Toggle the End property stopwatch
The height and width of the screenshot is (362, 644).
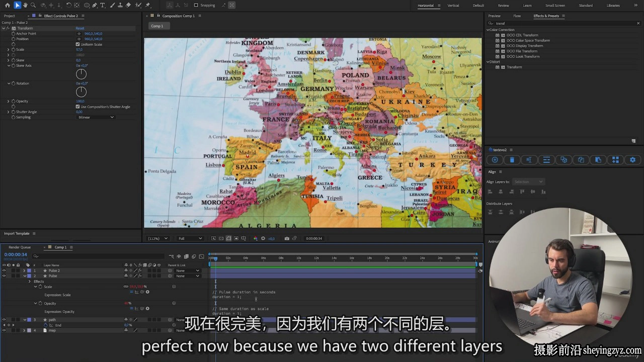point(45,325)
